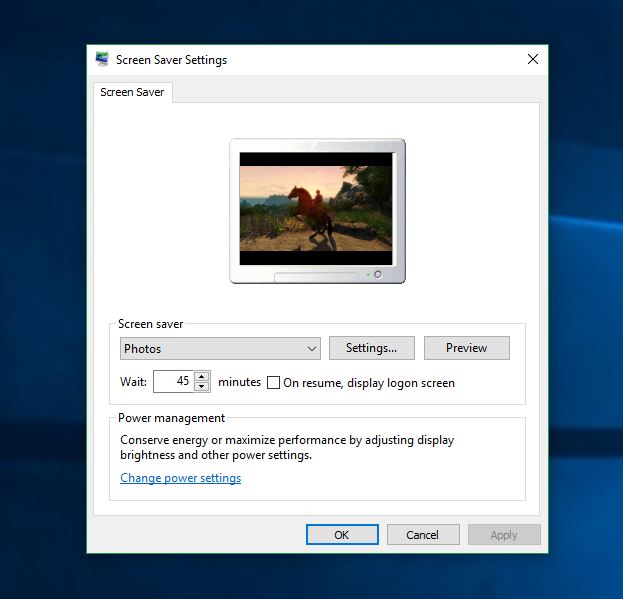Enable the display logon screen checkbox
Image resolution: width=623 pixels, height=599 pixels.
[274, 382]
